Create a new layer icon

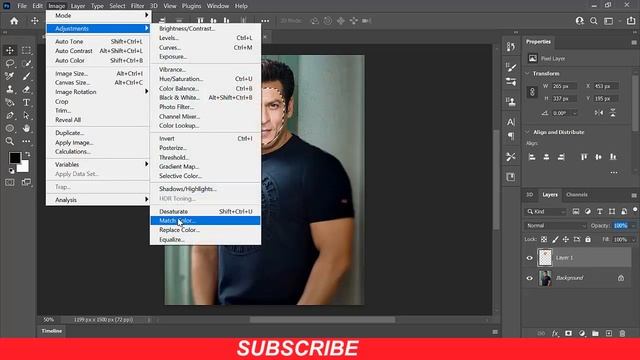click(609, 333)
